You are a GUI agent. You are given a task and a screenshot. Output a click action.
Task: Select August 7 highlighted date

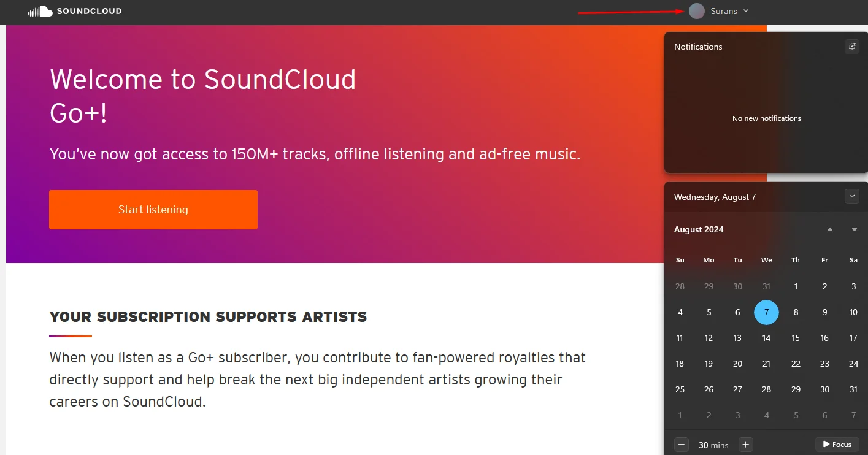[766, 312]
